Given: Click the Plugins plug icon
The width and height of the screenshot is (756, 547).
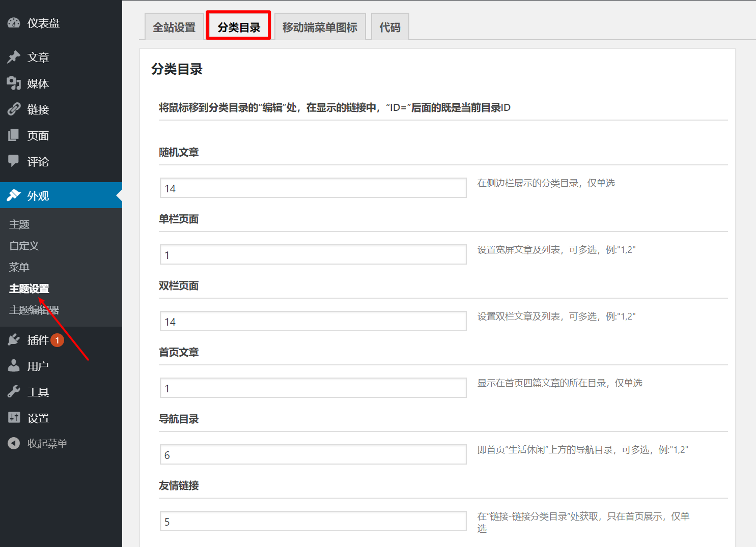Looking at the screenshot, I should [x=14, y=340].
